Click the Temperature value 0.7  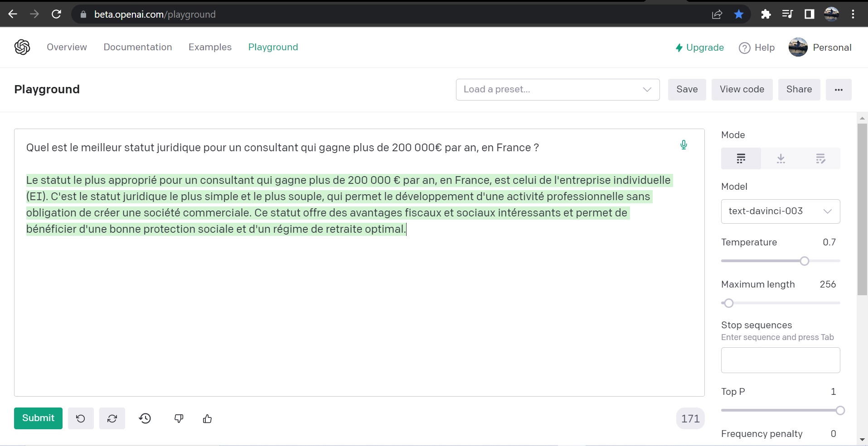(829, 242)
